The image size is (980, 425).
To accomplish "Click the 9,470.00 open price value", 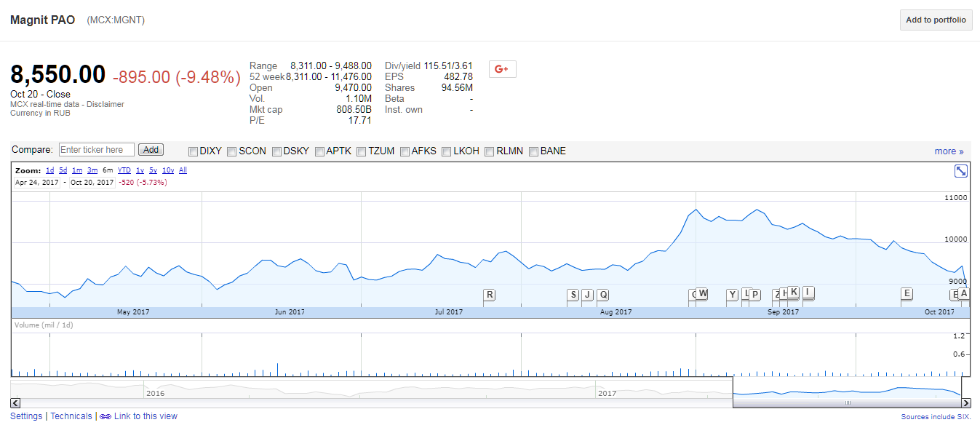I will [353, 87].
